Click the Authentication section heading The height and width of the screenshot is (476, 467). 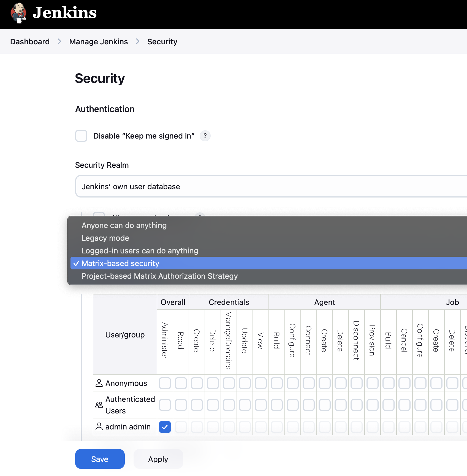click(105, 109)
